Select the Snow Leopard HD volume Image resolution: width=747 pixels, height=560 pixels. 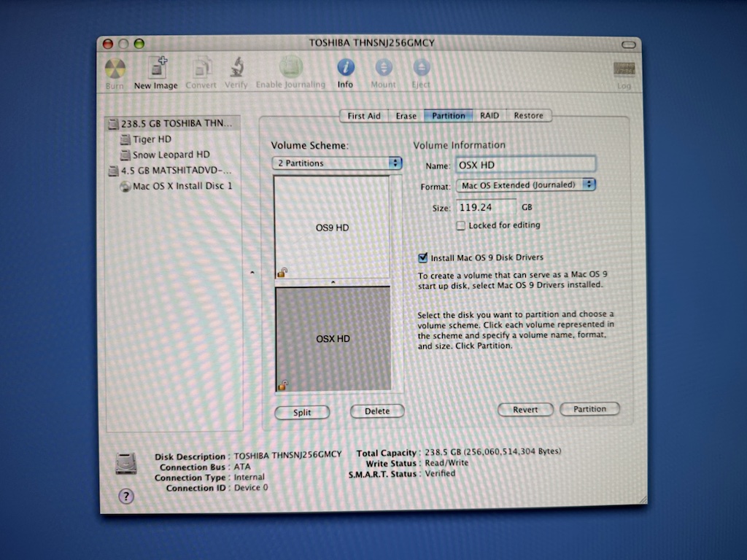tap(166, 155)
